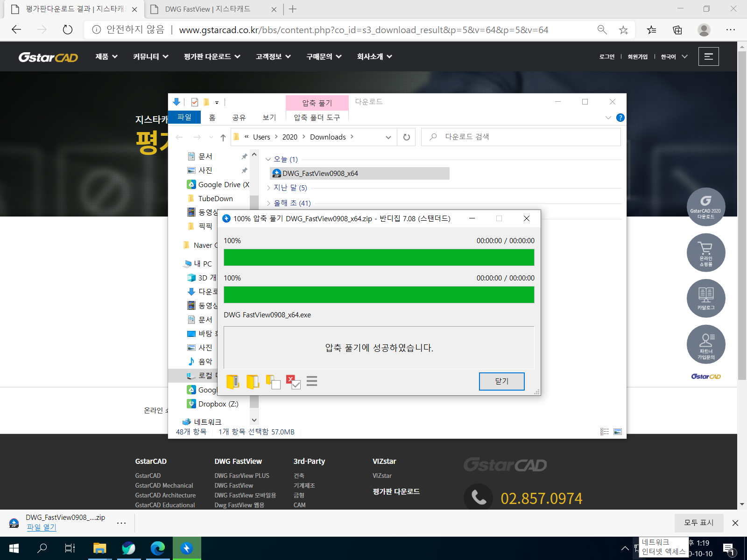The height and width of the screenshot is (560, 747).
Task: Click the 다운로드 검색 search box
Action: pos(521,137)
